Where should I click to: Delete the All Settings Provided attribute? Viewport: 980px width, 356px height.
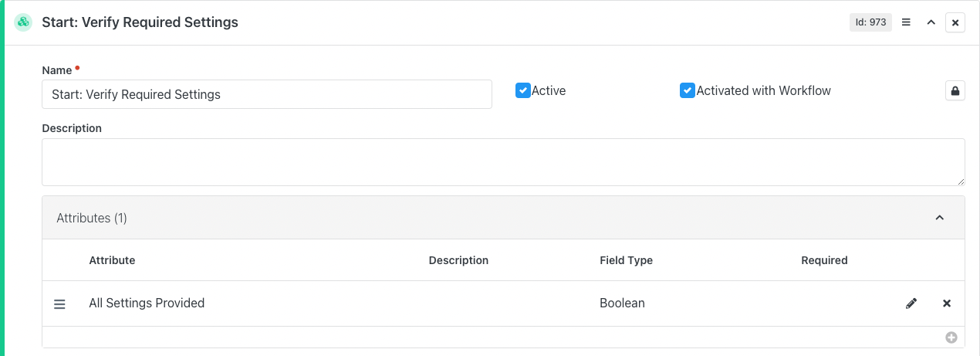coord(947,303)
